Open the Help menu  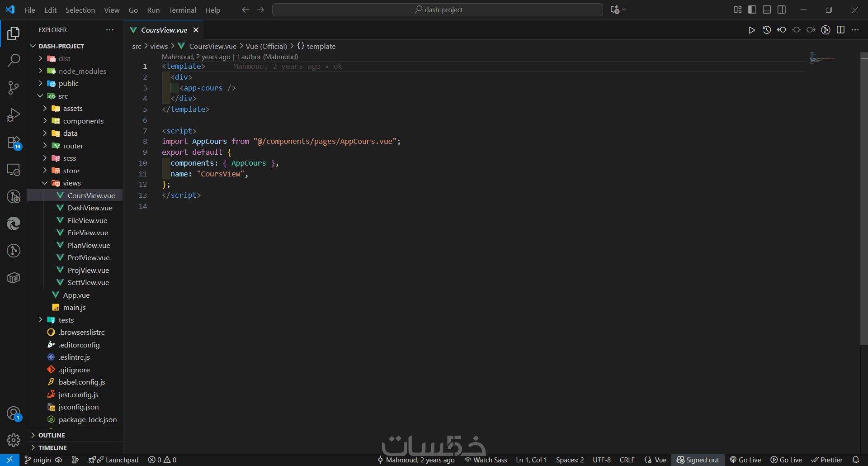point(212,10)
